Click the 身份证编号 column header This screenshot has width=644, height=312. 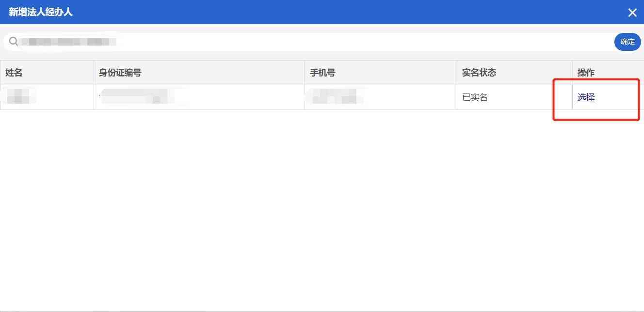120,73
